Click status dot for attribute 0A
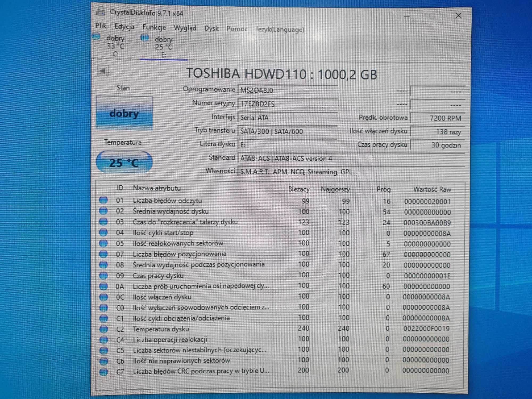This screenshot has height=399, width=532. click(x=103, y=286)
